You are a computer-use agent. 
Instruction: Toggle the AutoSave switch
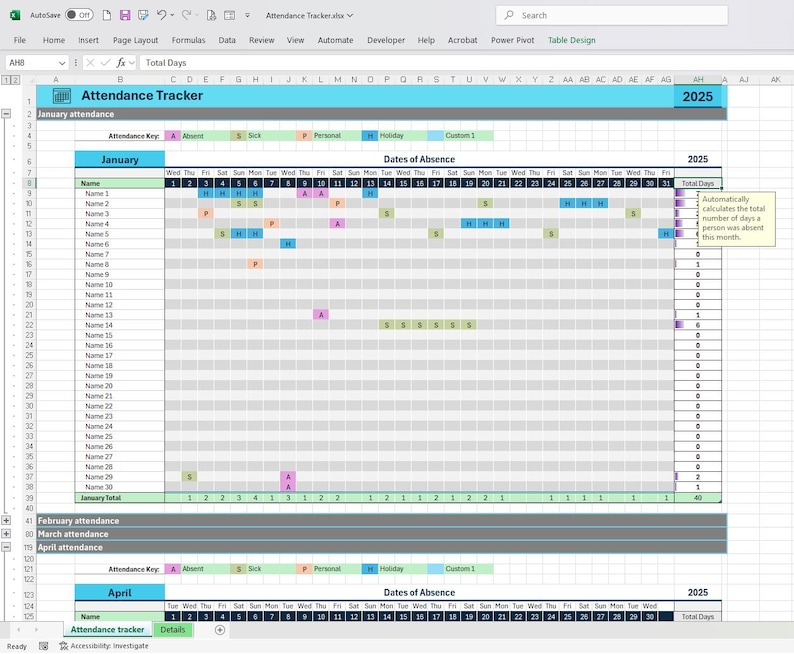79,15
